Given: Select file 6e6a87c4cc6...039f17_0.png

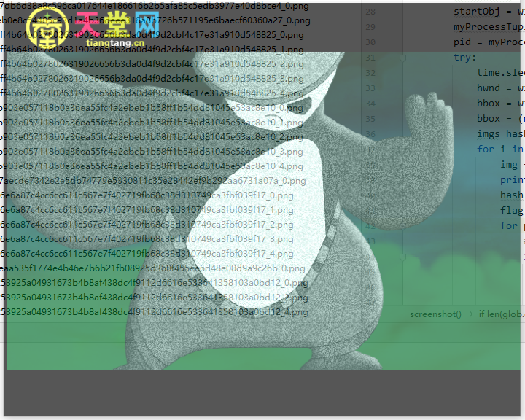Looking at the screenshot, I should tap(147, 195).
